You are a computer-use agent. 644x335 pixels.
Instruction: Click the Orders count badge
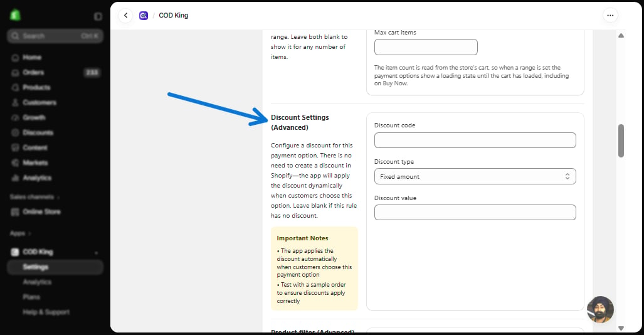92,73
